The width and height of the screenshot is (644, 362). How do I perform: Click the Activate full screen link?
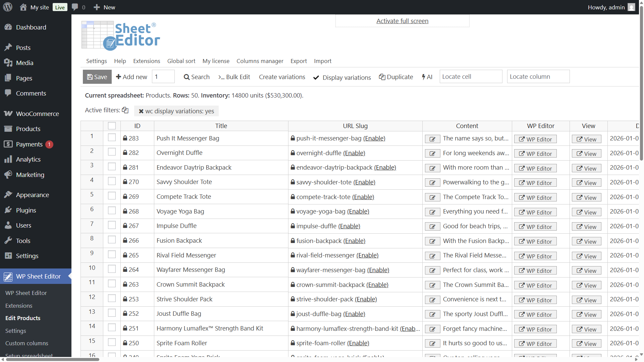pos(402,21)
